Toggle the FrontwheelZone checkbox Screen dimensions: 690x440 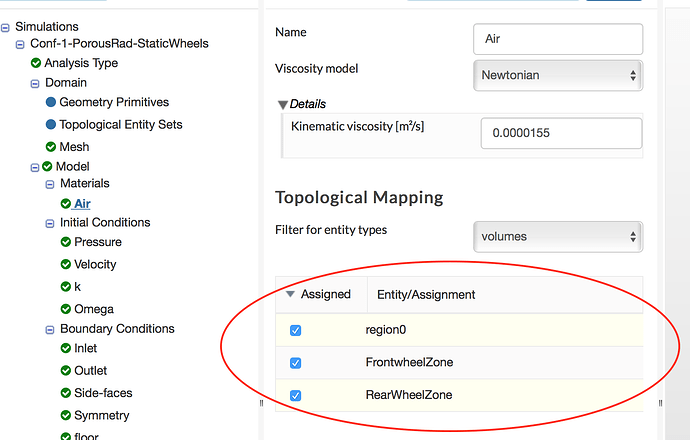tap(295, 363)
